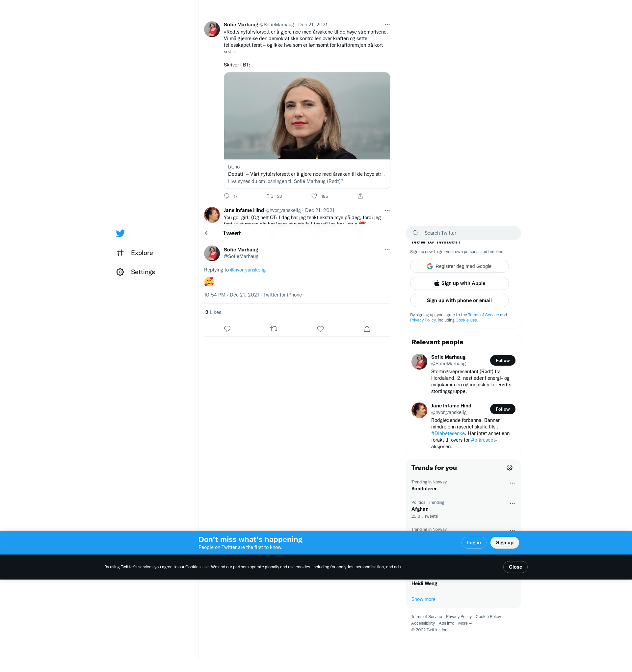
Task: Open the Cookie Use link
Action: [466, 321]
